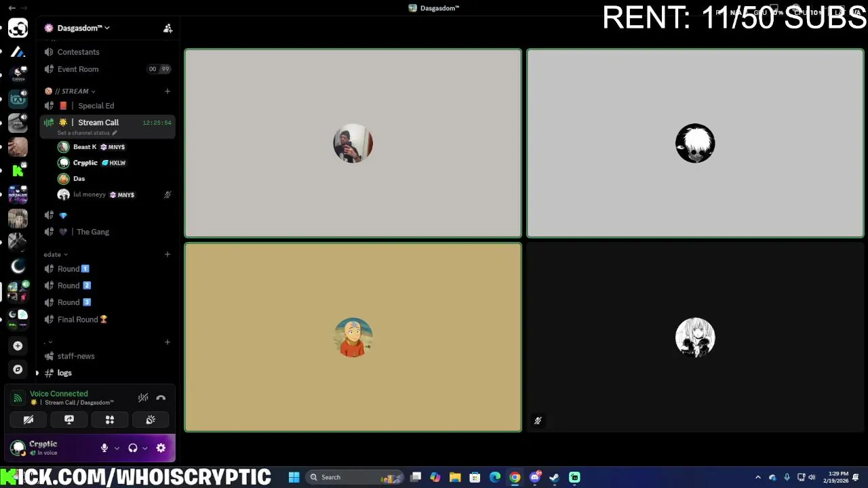
Task: Deafen with headphones icon
Action: pyautogui.click(x=133, y=448)
